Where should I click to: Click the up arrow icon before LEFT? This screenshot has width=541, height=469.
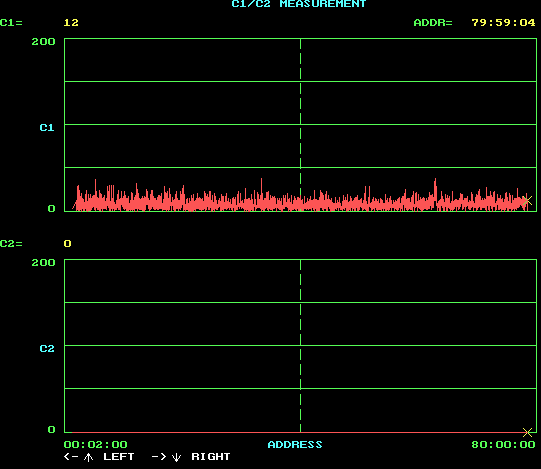pyautogui.click(x=88, y=457)
